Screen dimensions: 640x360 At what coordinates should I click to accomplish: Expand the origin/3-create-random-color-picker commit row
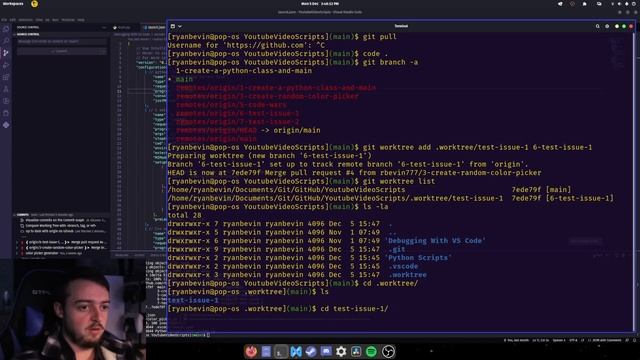[61, 247]
